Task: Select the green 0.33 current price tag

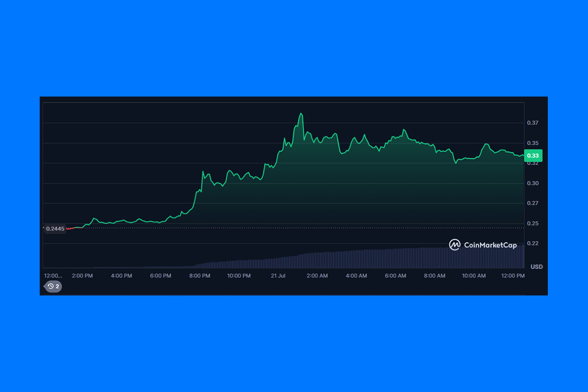Action: pos(532,156)
